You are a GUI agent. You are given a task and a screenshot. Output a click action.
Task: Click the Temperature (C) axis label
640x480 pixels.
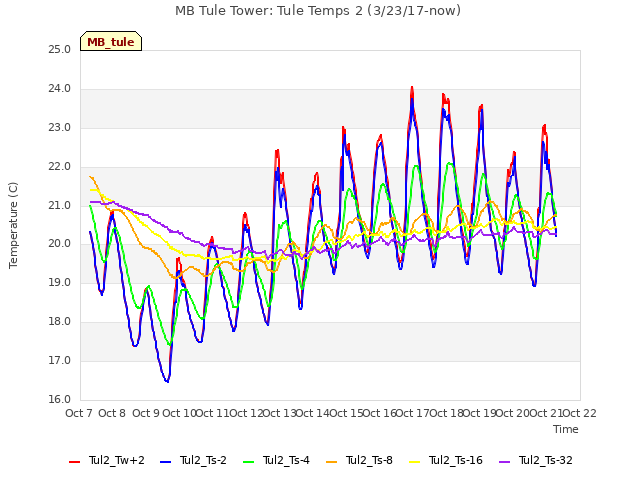13,225
